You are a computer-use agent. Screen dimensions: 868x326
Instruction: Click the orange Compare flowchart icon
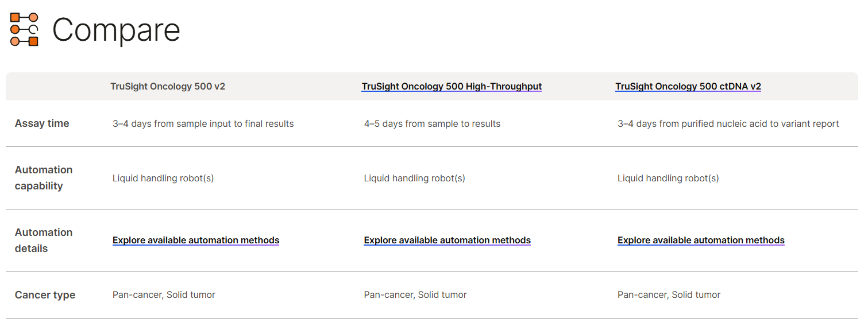click(x=24, y=29)
